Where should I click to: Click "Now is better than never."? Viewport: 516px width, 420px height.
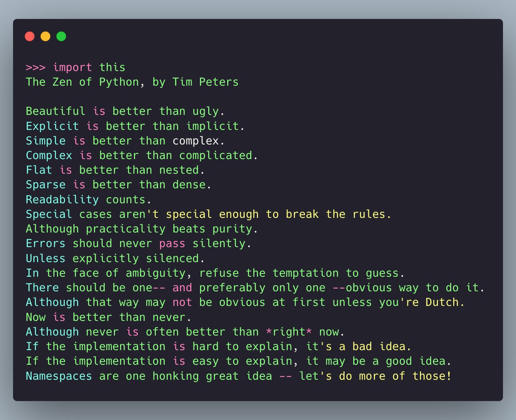[x=107, y=317]
